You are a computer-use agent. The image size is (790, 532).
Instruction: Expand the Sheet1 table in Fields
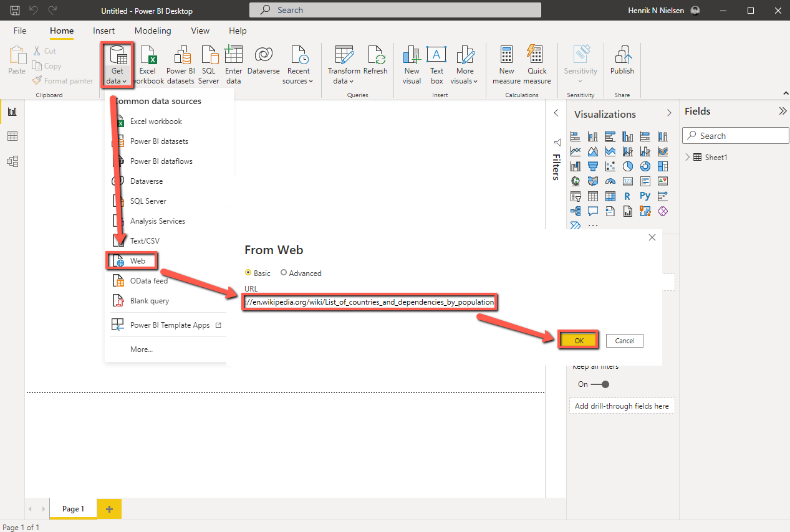[688, 158]
